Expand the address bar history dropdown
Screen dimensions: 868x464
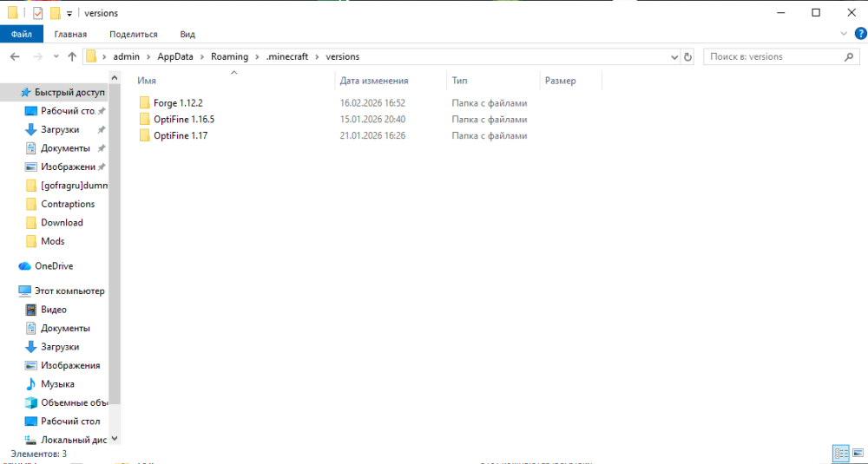674,56
